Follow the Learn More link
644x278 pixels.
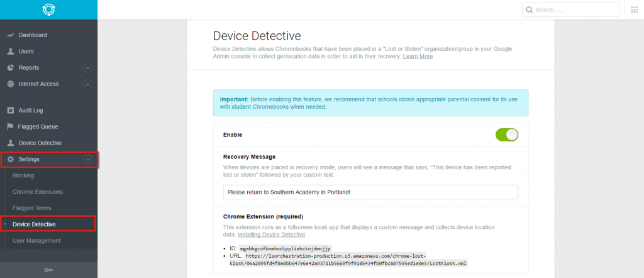point(418,56)
